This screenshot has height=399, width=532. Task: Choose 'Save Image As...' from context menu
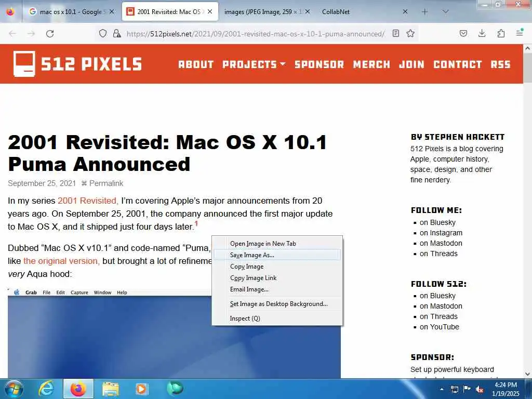[x=277, y=255]
